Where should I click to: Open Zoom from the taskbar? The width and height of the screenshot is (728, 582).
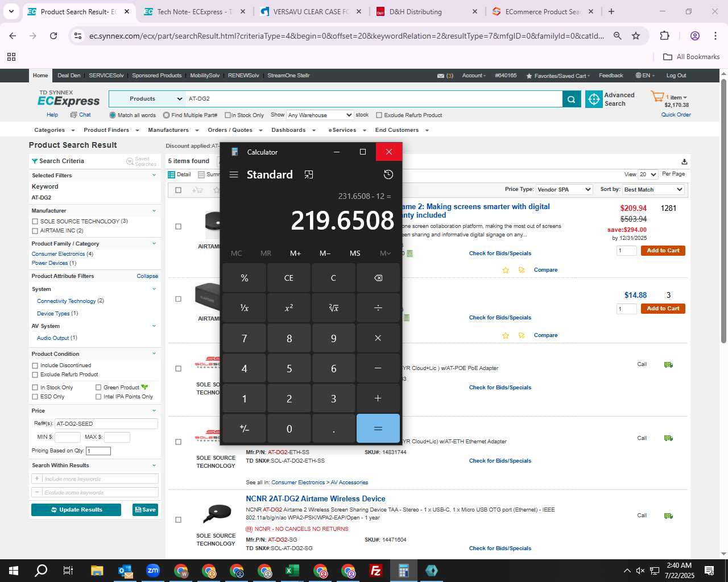click(x=153, y=571)
